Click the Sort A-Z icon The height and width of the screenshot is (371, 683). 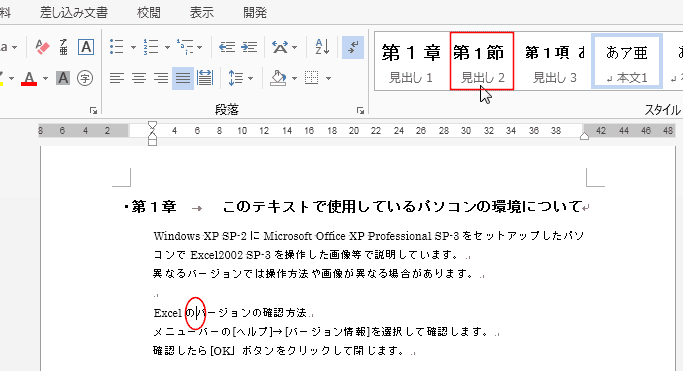(322, 47)
